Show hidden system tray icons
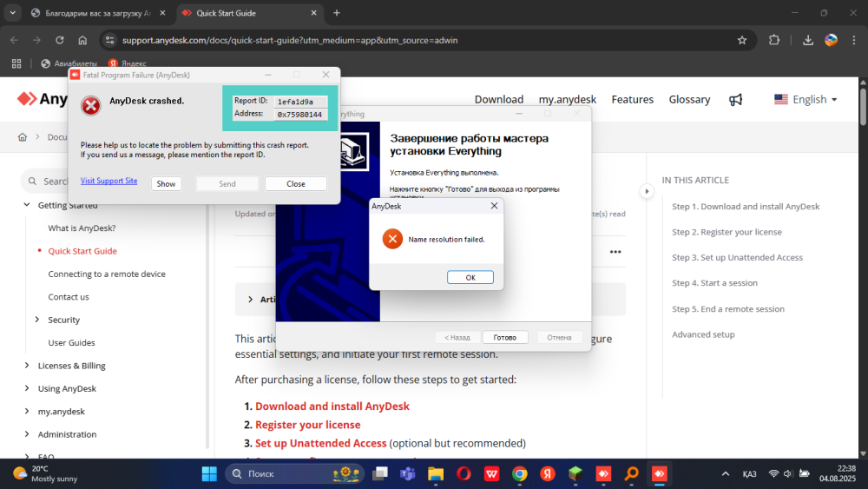 coord(725,474)
